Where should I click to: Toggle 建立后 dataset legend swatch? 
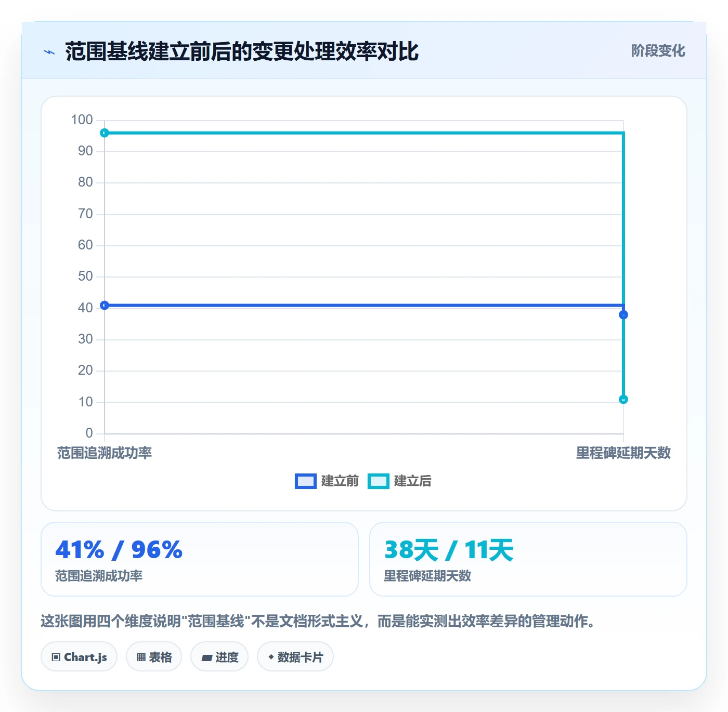(x=378, y=481)
